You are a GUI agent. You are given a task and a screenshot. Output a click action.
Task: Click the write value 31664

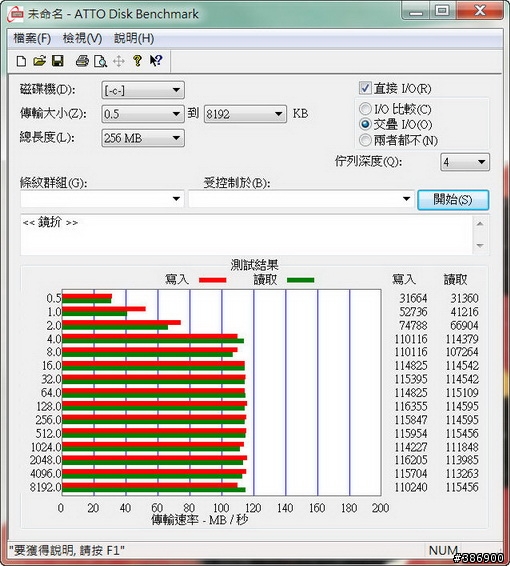point(413,298)
